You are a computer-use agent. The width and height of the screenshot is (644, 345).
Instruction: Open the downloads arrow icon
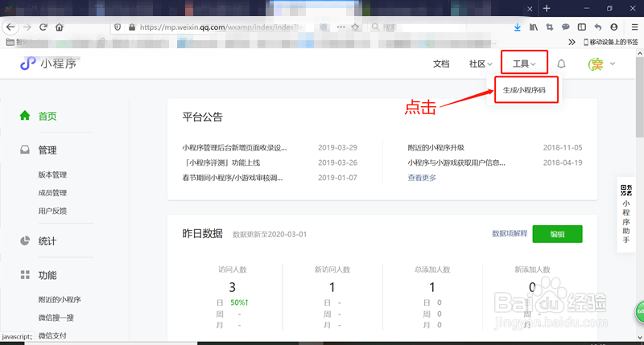[x=518, y=27]
